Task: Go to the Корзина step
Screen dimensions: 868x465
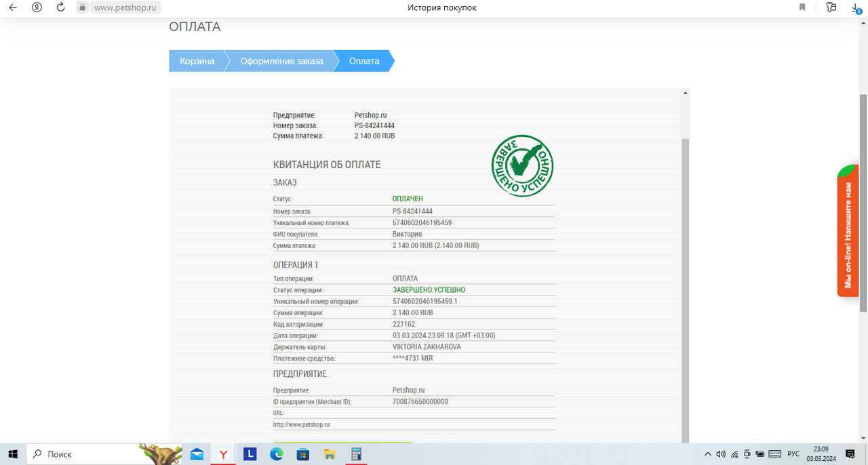Action: coord(197,61)
